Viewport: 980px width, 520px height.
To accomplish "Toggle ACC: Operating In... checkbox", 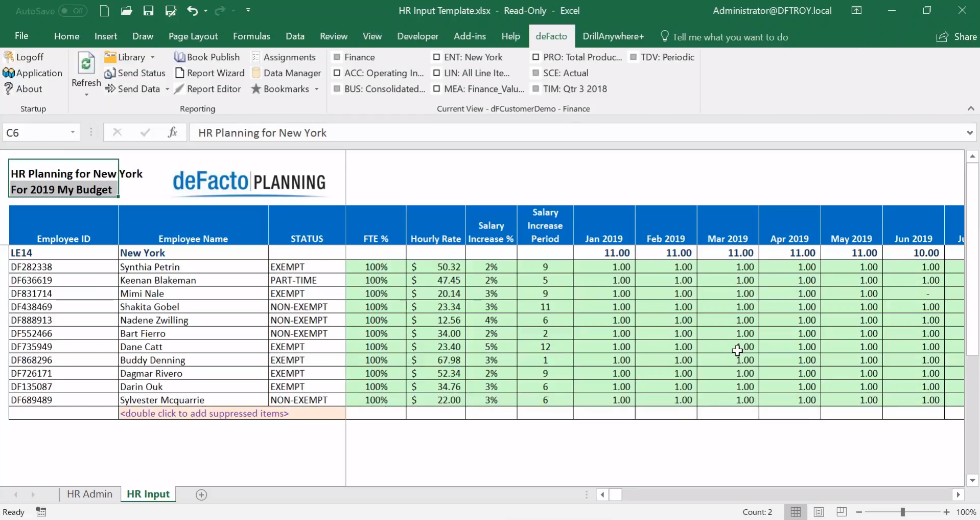I will (337, 73).
